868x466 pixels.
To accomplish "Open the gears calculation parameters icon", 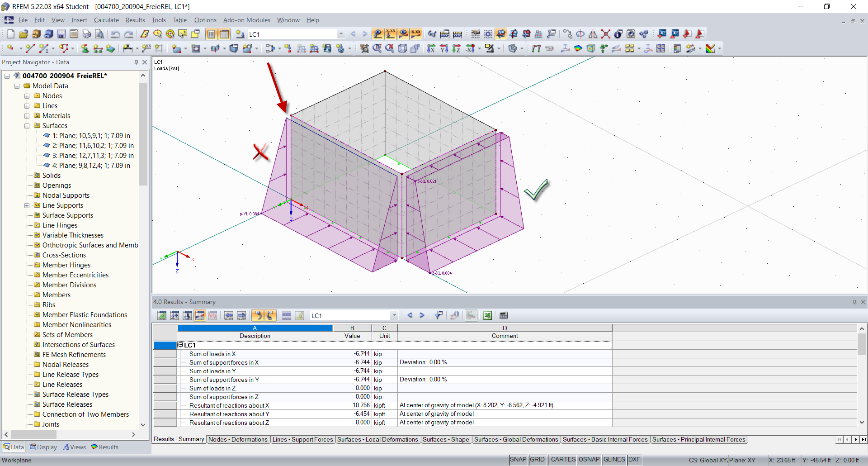I will [644, 34].
